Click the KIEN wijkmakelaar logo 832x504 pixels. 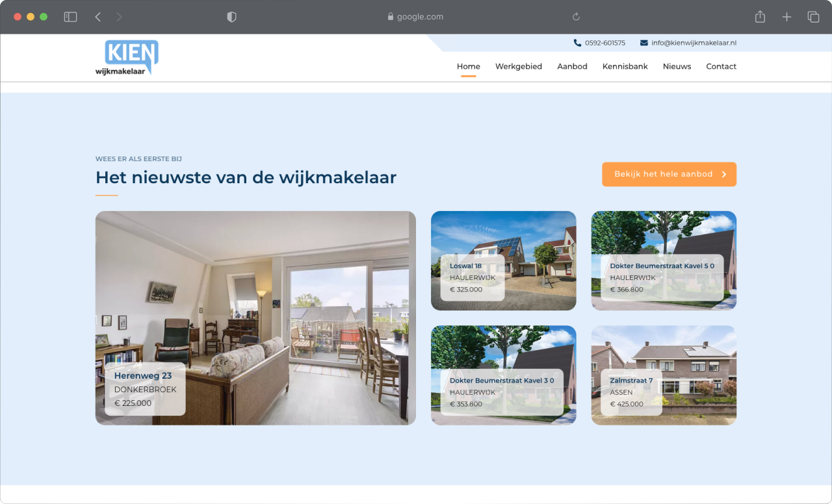127,58
